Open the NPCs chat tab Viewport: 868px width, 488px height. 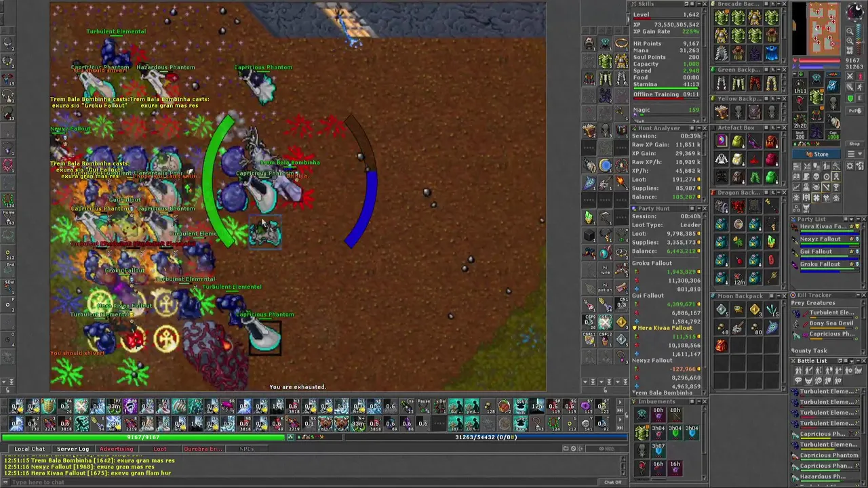(x=246, y=449)
